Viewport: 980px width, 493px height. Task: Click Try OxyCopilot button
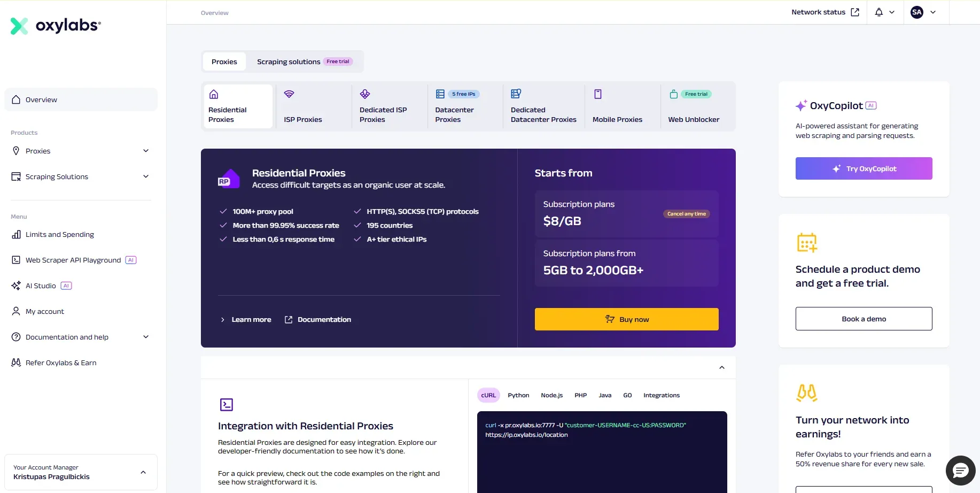click(864, 168)
